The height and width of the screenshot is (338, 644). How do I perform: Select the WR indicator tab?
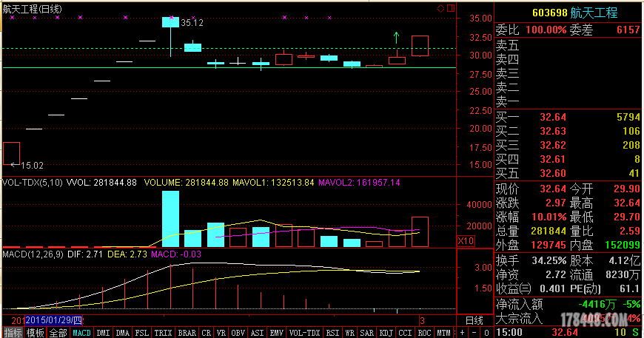point(349,333)
